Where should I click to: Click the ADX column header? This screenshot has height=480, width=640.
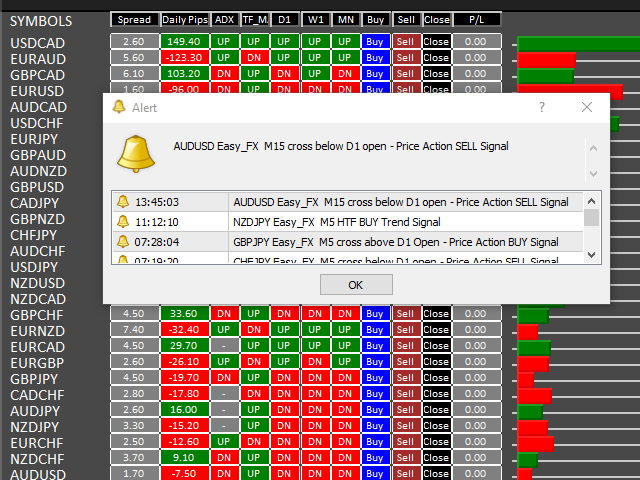pyautogui.click(x=224, y=20)
